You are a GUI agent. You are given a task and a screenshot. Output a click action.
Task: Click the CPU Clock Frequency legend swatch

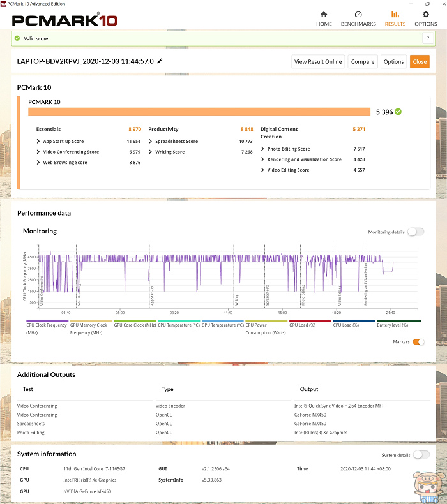[x=47, y=322]
